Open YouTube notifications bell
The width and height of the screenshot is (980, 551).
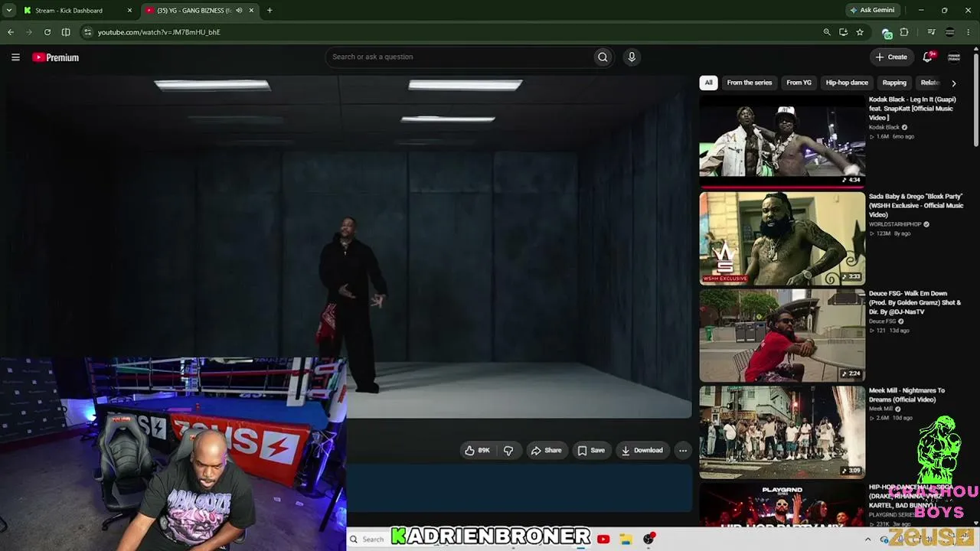[x=928, y=57]
